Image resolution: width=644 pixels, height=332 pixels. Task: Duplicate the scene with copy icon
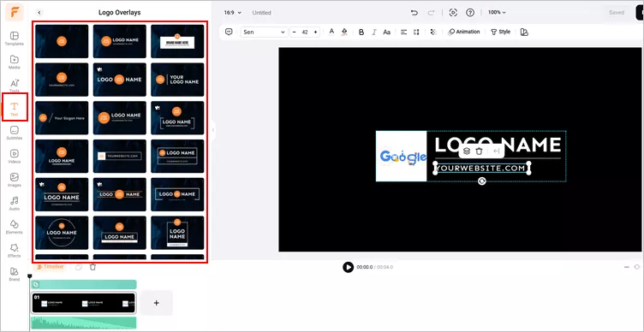click(79, 267)
